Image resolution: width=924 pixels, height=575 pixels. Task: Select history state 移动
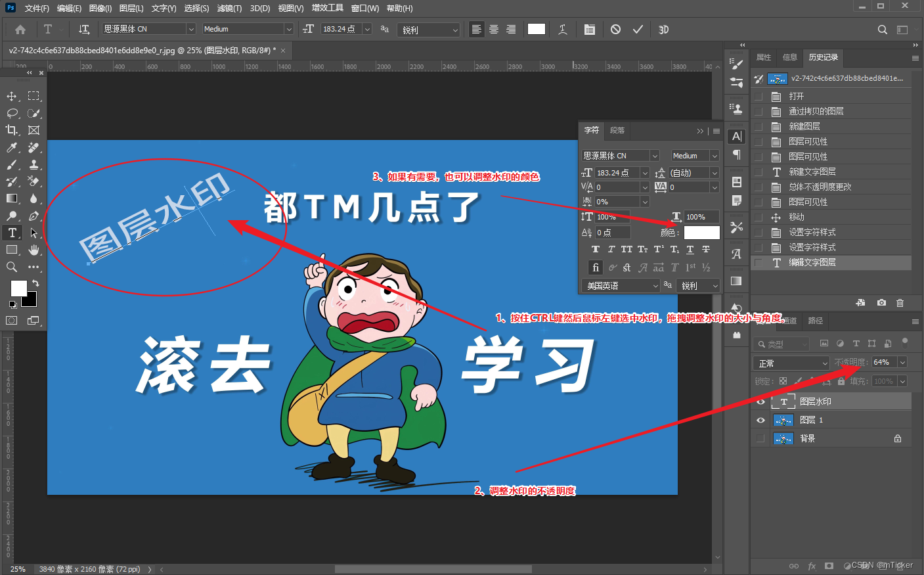pos(831,217)
